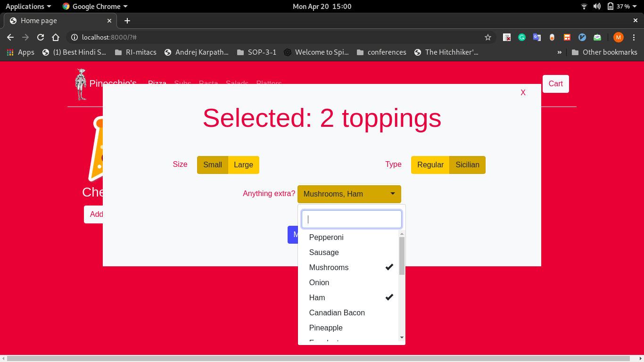Click the Pinocchio's logo image

coord(81,84)
